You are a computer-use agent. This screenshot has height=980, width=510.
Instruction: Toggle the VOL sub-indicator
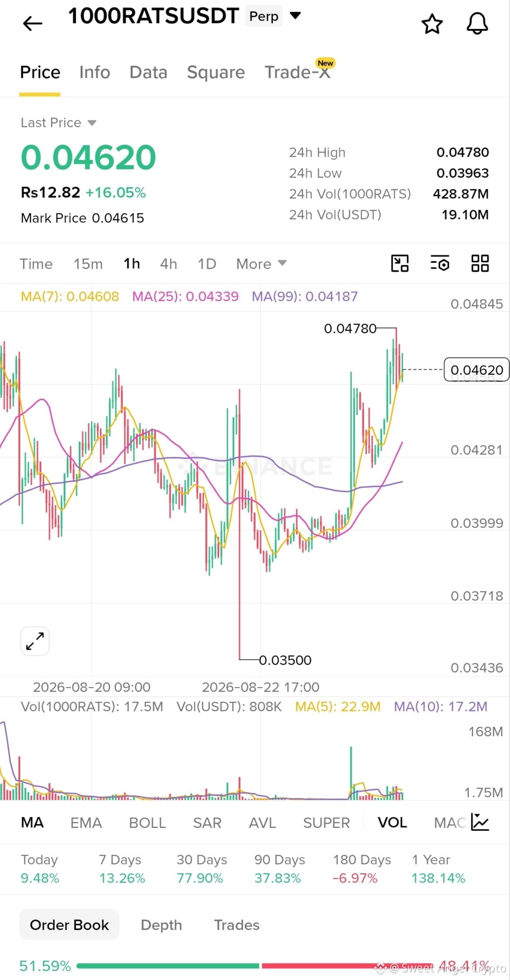(x=392, y=823)
